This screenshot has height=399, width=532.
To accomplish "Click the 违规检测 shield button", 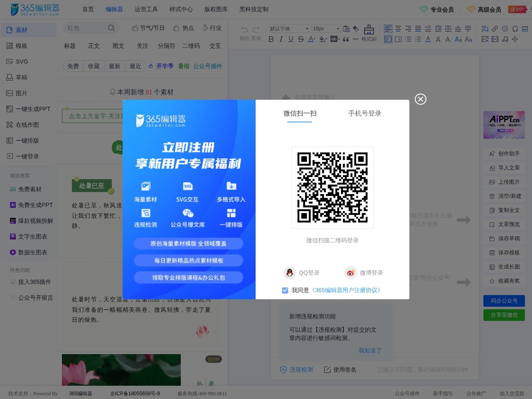I will tap(296, 369).
